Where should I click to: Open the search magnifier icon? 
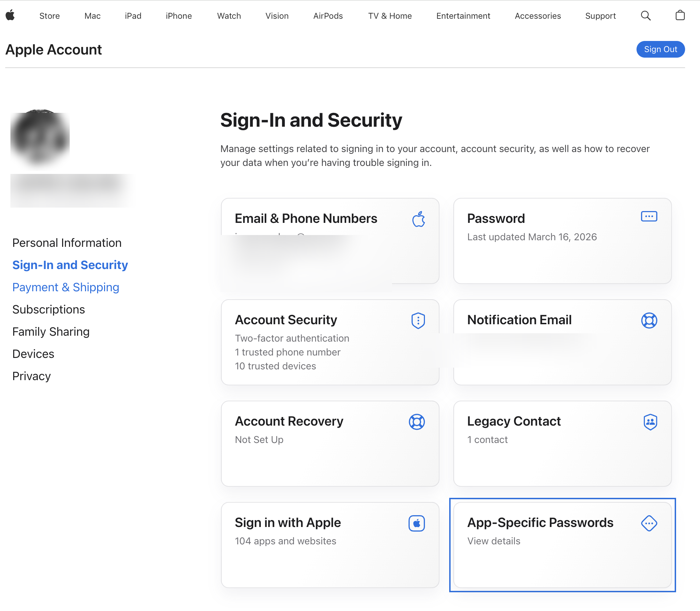[646, 16]
